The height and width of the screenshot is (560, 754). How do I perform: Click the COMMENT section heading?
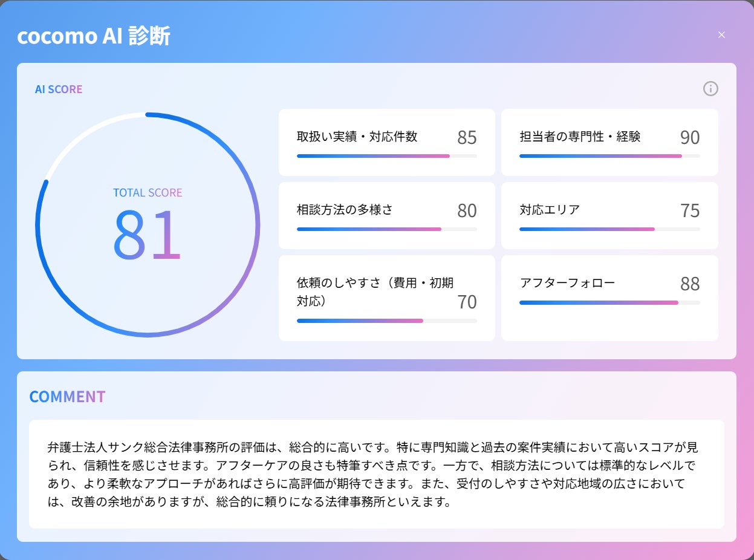[x=67, y=397]
